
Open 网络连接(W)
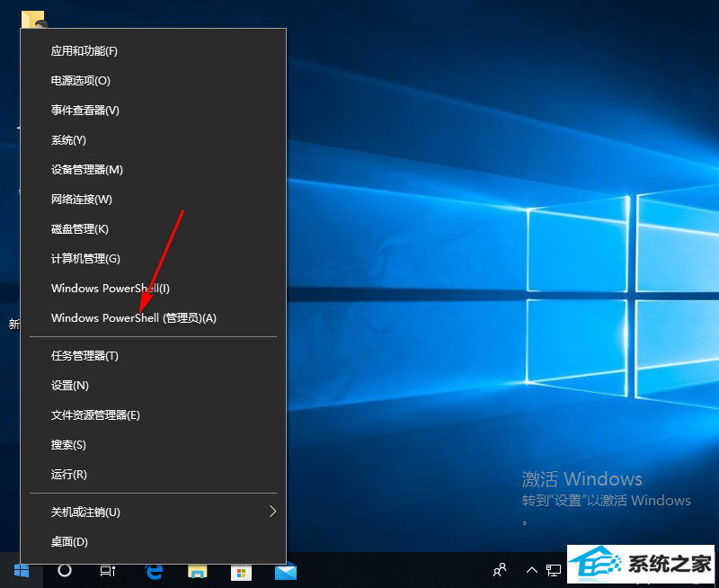tap(153, 200)
